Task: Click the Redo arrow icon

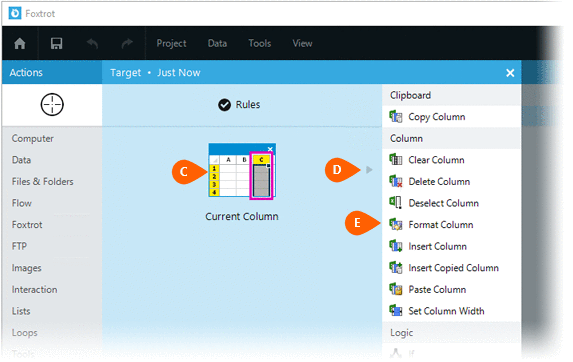Action: 127,43
